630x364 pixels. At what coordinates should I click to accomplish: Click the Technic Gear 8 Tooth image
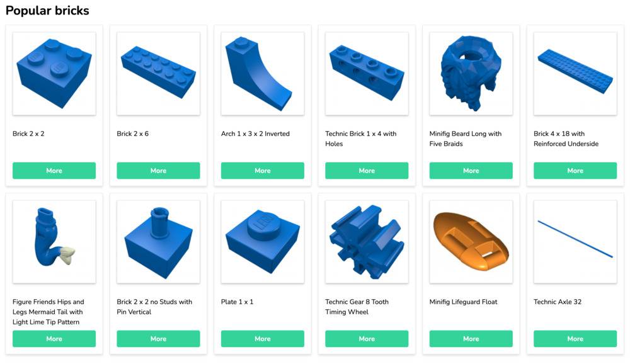coord(367,242)
